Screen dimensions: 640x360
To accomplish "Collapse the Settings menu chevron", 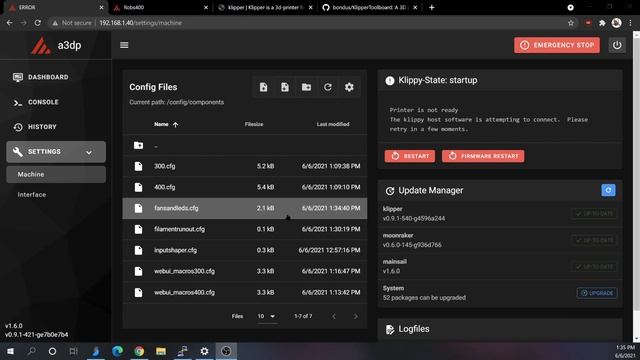I will [89, 152].
